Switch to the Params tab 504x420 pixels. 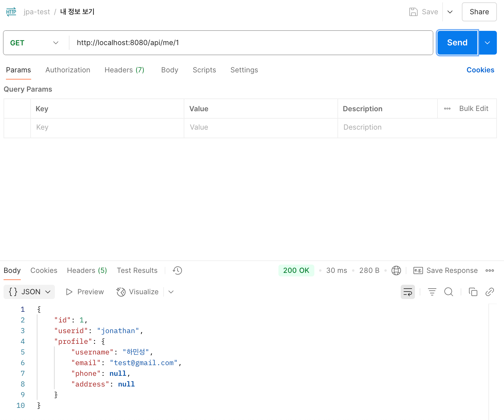(18, 70)
